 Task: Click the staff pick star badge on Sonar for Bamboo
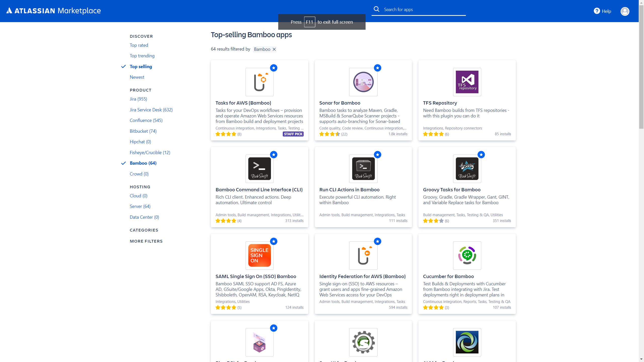coord(378,68)
